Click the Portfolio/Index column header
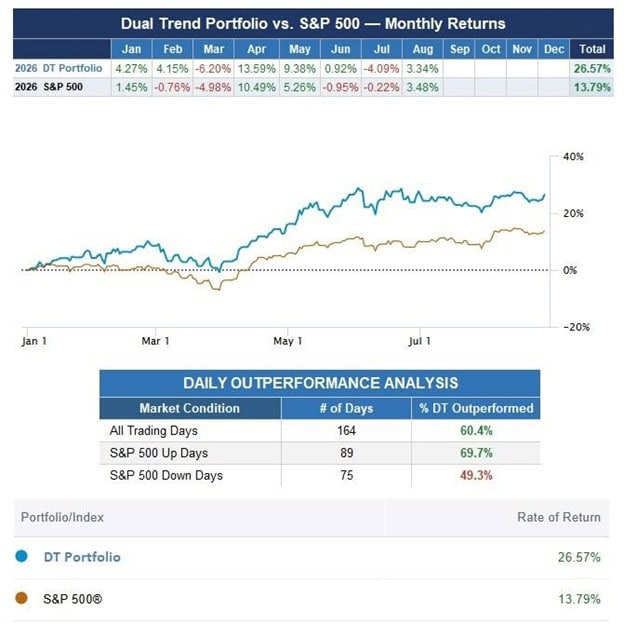 [x=62, y=517]
